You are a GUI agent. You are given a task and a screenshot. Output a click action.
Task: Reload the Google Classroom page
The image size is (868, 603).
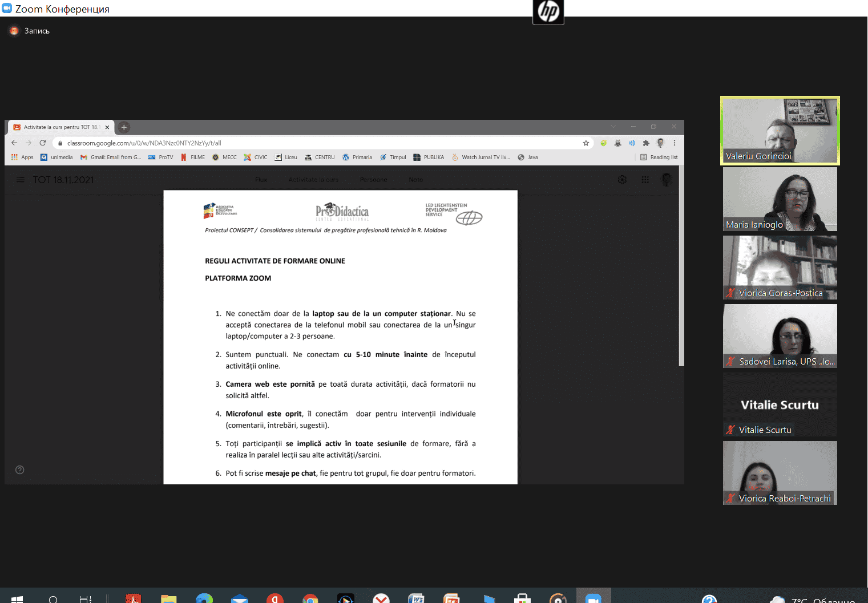tap(42, 143)
